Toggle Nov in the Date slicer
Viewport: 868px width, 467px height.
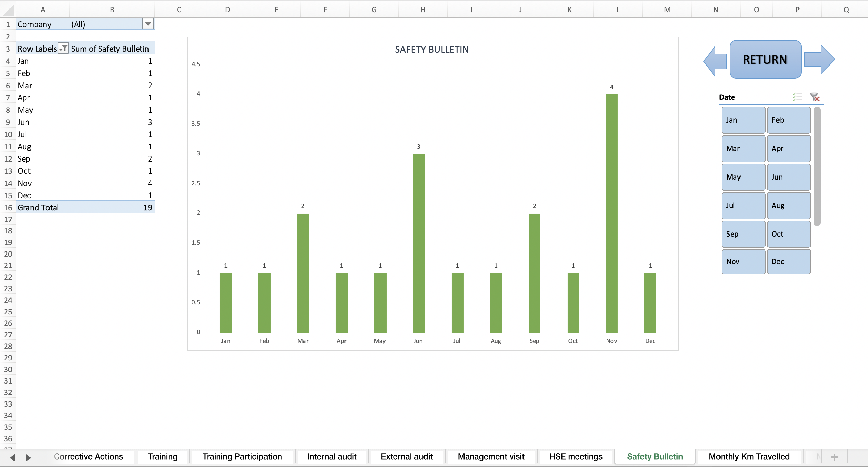click(x=743, y=261)
